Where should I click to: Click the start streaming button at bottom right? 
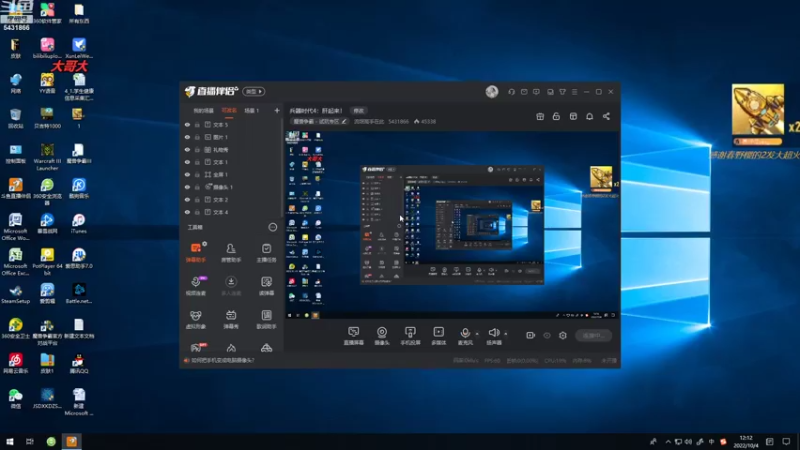click(x=593, y=335)
